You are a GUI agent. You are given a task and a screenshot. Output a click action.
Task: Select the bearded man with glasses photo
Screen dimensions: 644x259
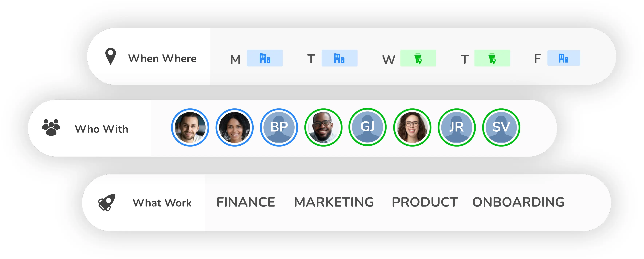point(323,127)
